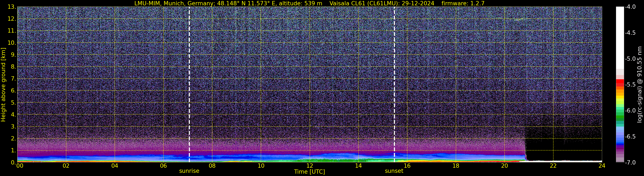Click height axis tick 9

(13, 55)
